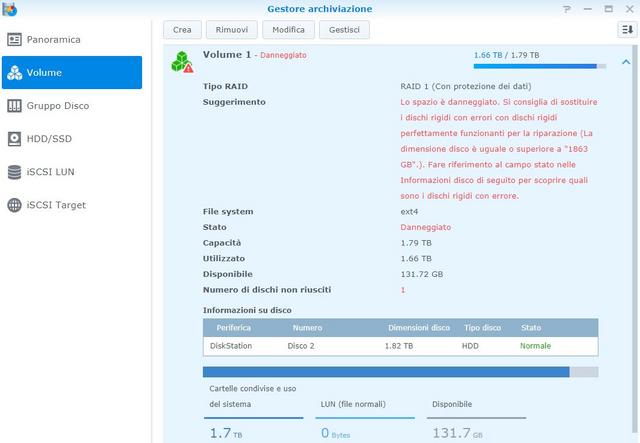Image resolution: width=640 pixels, height=443 pixels.
Task: Click the Informazioni su disco heading
Action: (247, 310)
